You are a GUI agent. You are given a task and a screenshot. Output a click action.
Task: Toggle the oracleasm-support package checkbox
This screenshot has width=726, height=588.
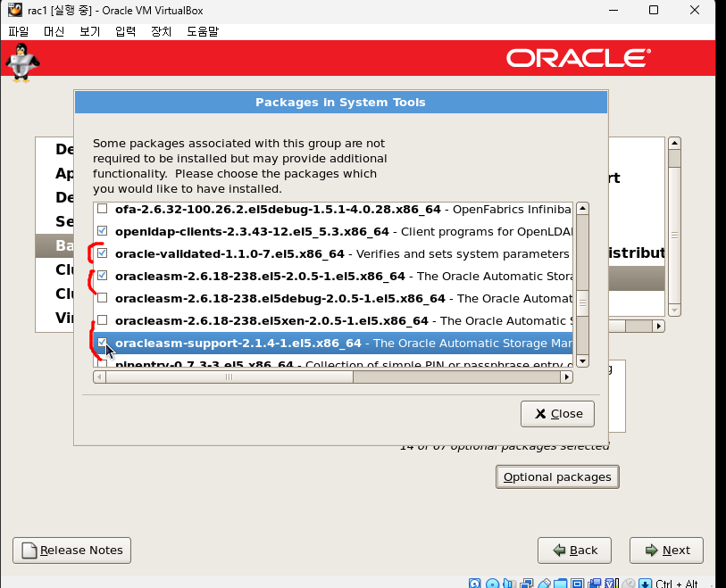click(x=103, y=343)
